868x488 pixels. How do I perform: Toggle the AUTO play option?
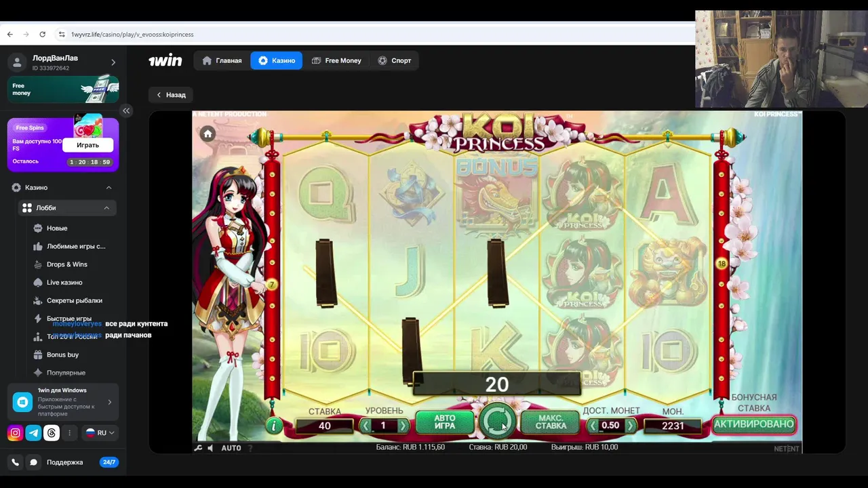coord(231,448)
